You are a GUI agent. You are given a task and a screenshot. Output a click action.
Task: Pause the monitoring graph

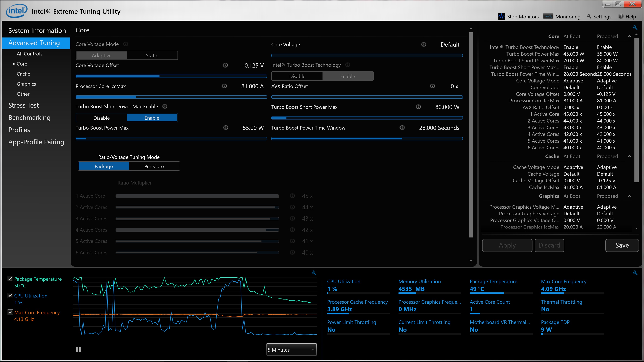coord(78,349)
